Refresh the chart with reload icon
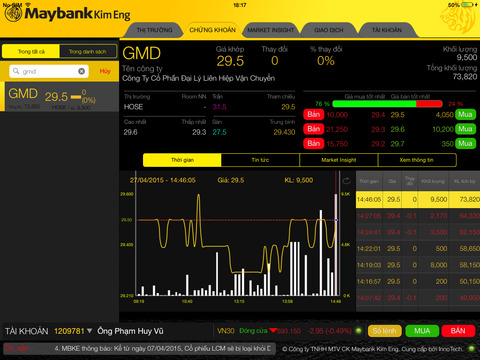This screenshot has height=360, width=480. (347, 181)
